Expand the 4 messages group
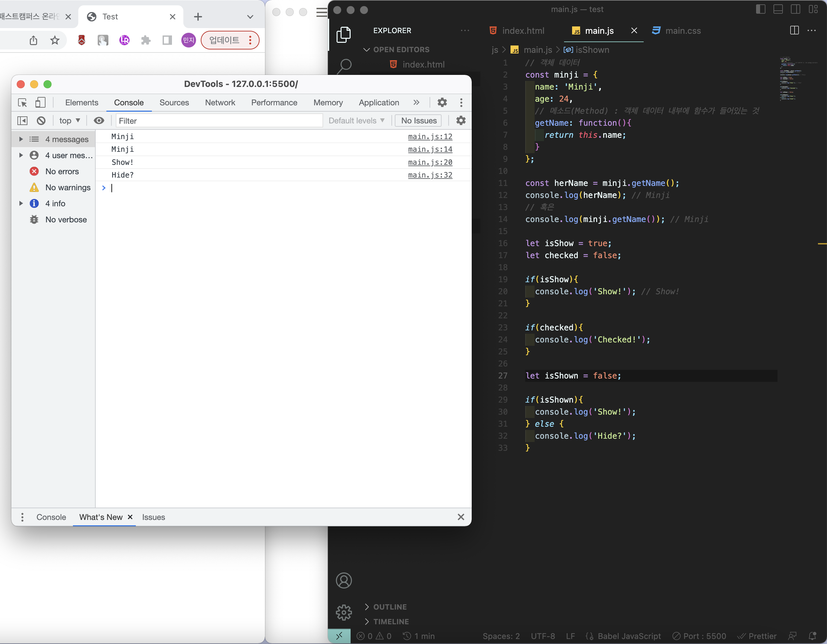 pyautogui.click(x=21, y=139)
